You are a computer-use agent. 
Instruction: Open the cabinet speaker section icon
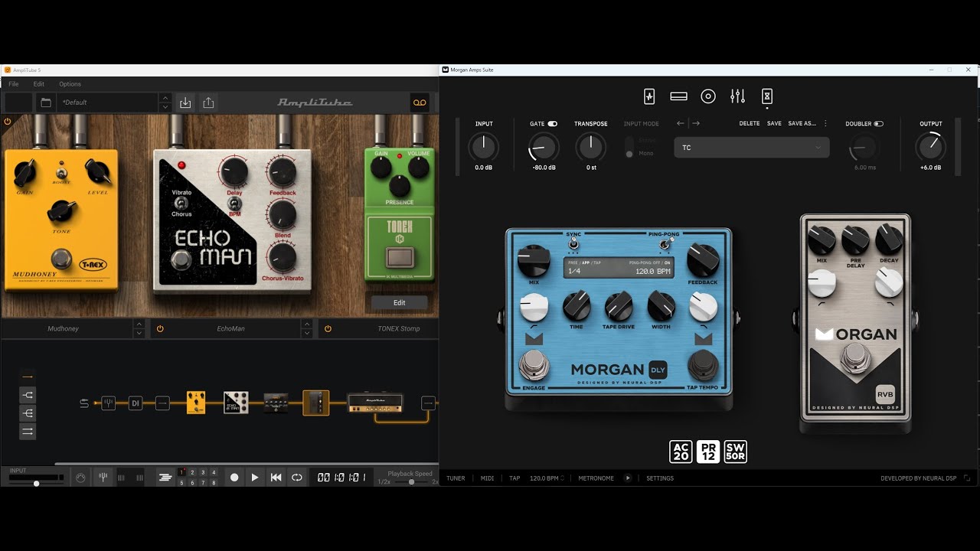(708, 96)
